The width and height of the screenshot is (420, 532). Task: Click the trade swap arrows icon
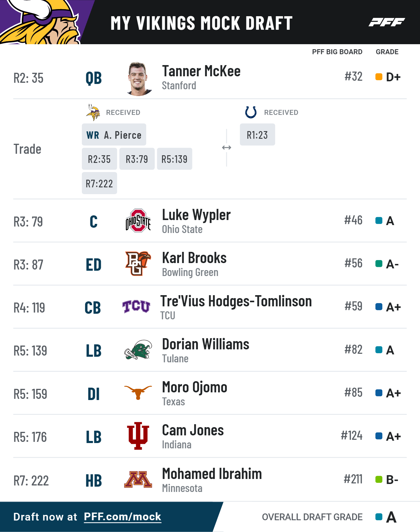(226, 148)
